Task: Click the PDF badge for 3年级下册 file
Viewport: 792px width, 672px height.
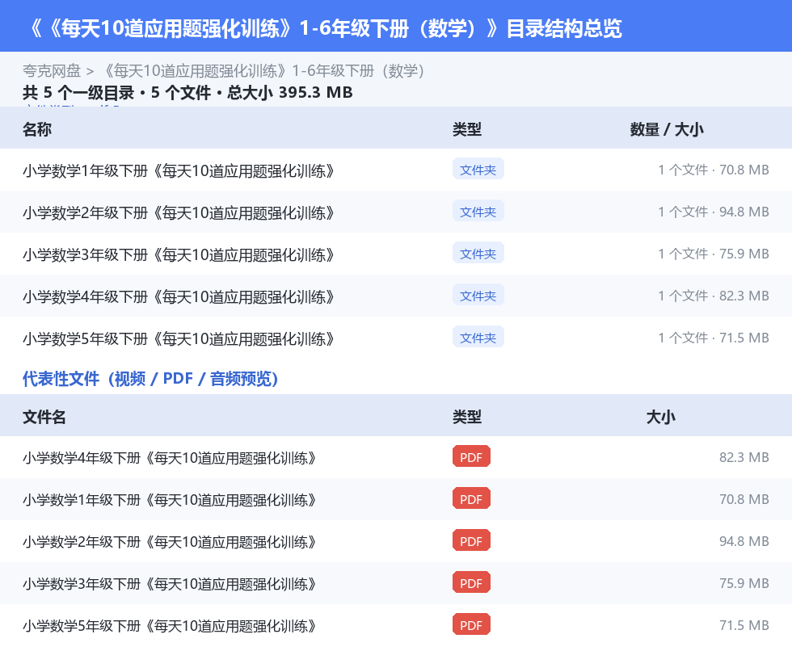Action: click(x=471, y=582)
